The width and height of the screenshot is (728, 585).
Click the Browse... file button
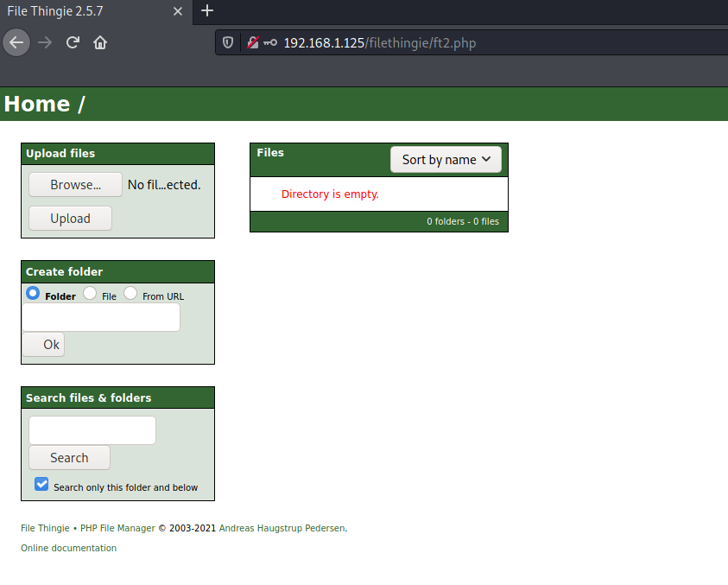(x=75, y=185)
